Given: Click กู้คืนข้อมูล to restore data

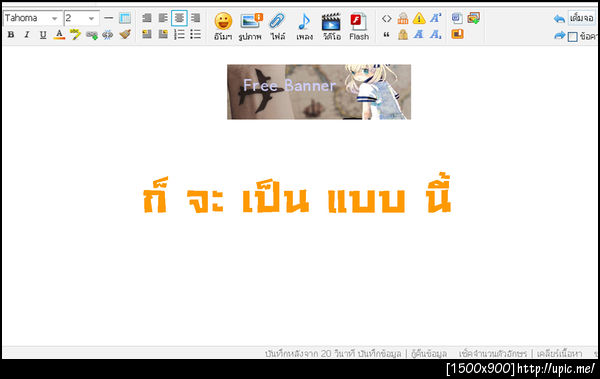Looking at the screenshot, I should (x=429, y=353).
